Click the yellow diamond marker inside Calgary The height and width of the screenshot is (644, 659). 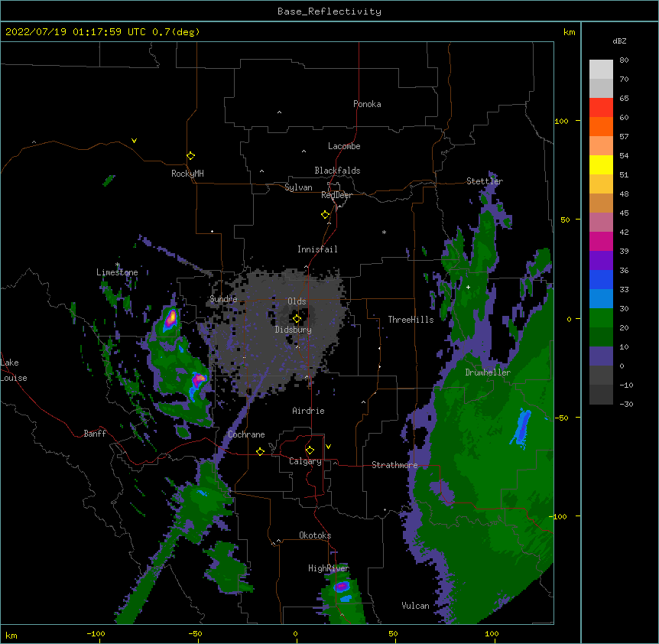(310, 450)
